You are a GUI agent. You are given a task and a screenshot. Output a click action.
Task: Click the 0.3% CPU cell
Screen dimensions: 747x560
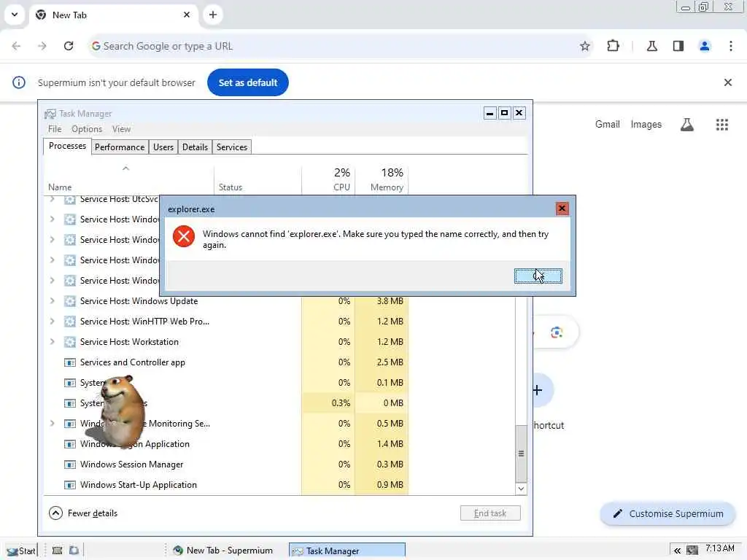[328, 402]
